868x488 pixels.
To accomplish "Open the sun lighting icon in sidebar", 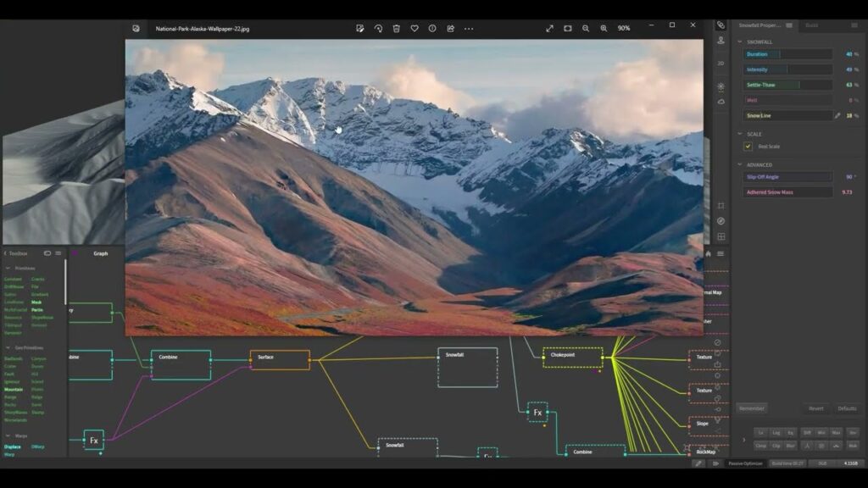I will (721, 86).
